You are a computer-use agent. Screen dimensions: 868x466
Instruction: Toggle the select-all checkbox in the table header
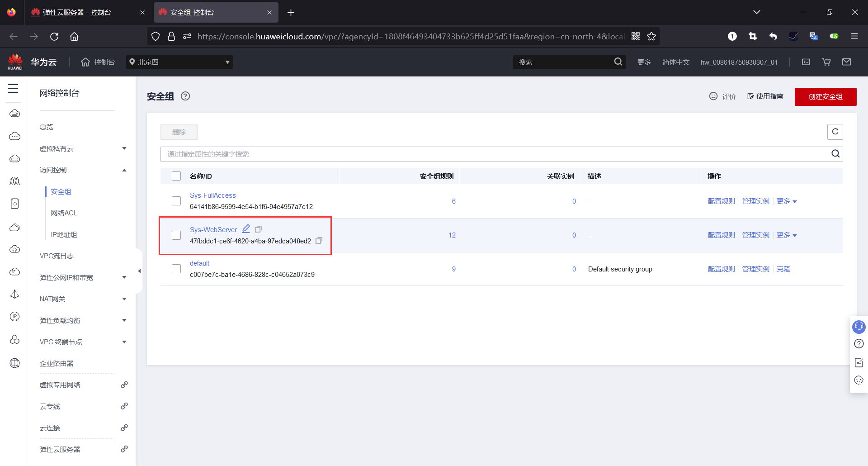[176, 176]
